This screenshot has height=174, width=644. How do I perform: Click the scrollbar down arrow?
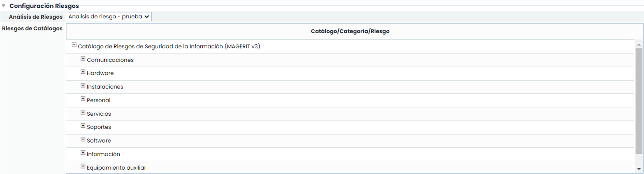pyautogui.click(x=639, y=169)
